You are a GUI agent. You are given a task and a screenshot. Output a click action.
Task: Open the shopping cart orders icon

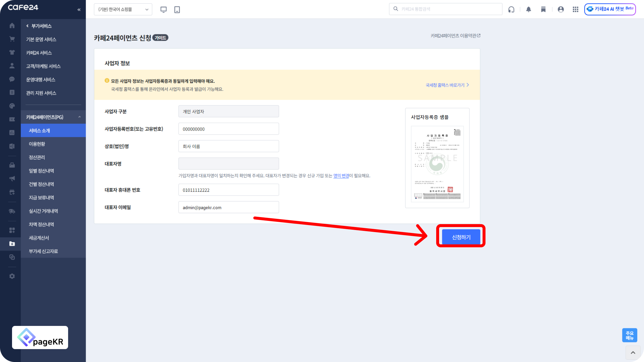pos(12,39)
